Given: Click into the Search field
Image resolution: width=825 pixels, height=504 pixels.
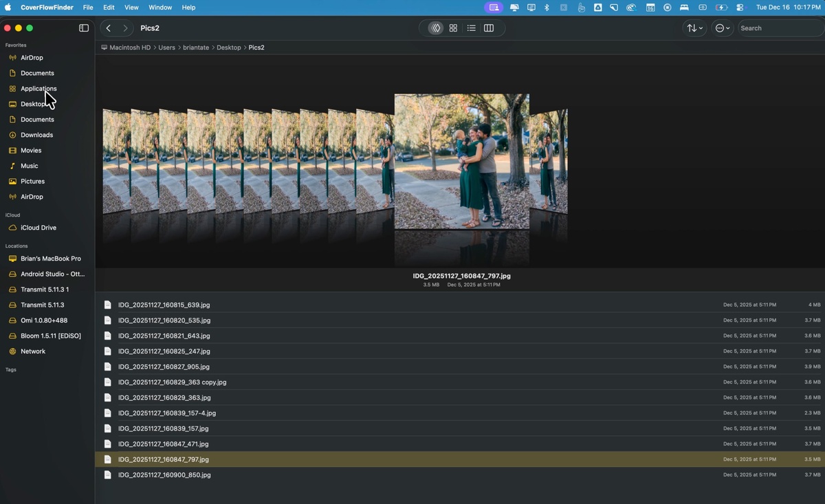Looking at the screenshot, I should [x=780, y=28].
